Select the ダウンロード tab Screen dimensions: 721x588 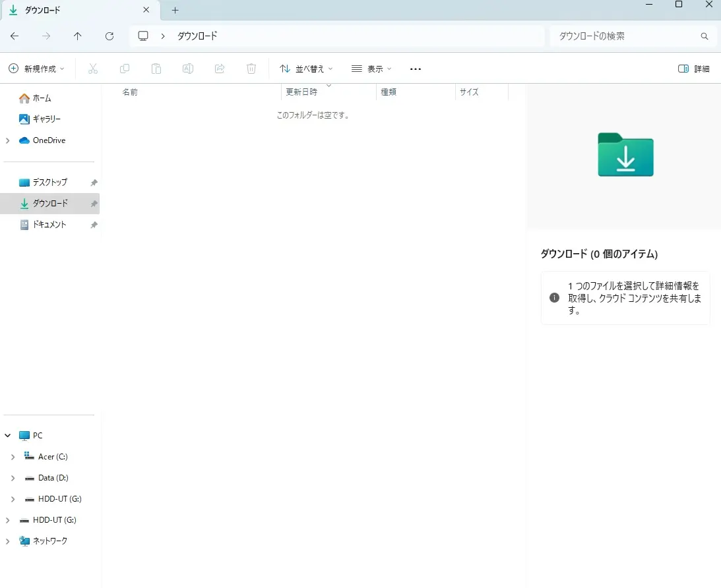point(81,10)
